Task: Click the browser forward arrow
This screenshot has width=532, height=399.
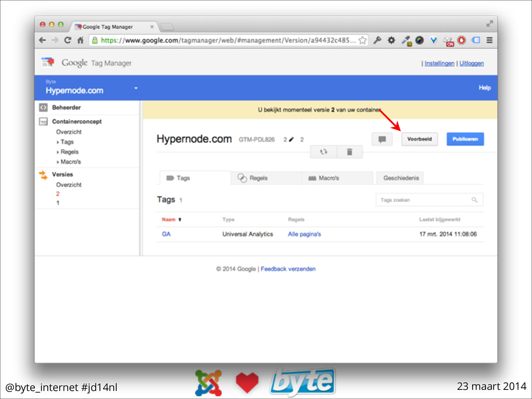Action: tap(55, 40)
